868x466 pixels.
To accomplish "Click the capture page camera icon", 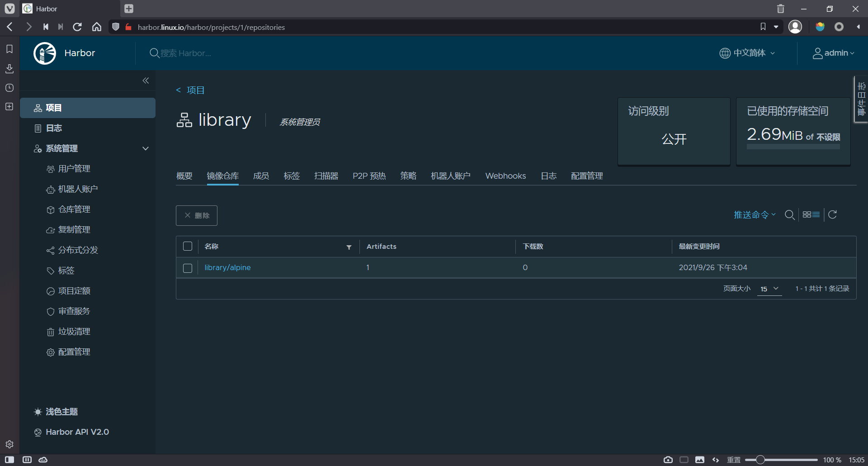I will 668,460.
